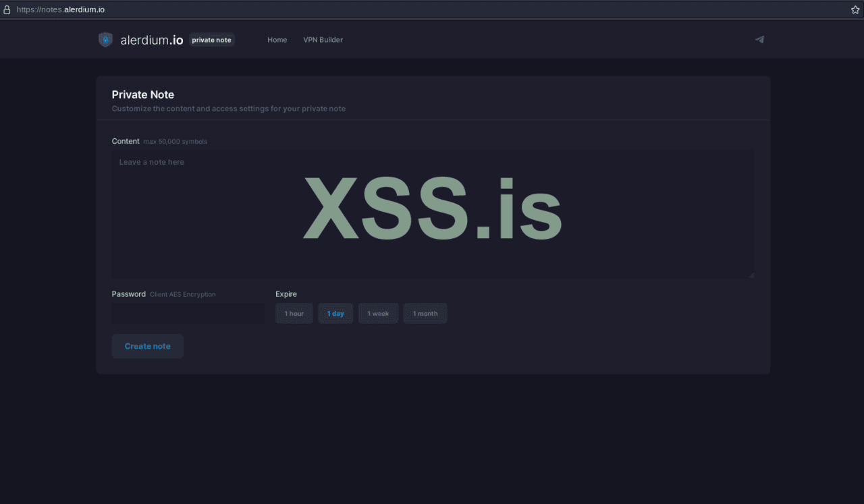Click the 'Client AES Encryption' hint text

[x=183, y=295]
